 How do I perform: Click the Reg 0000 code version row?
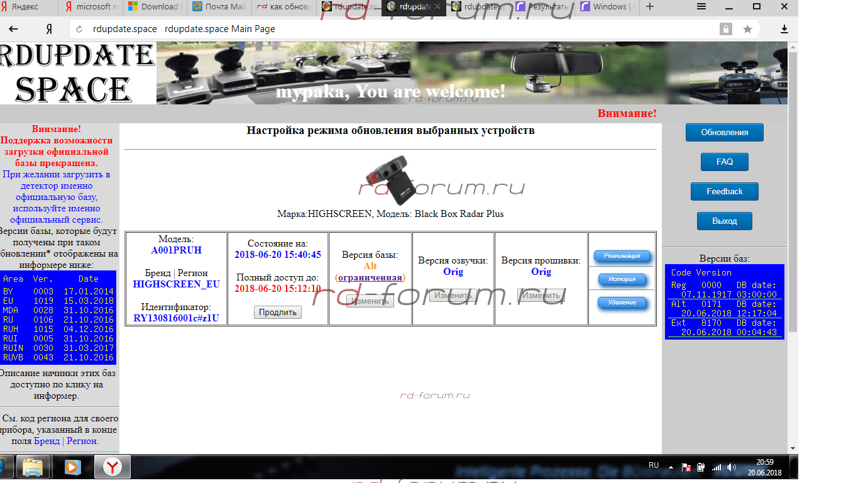pyautogui.click(x=724, y=290)
